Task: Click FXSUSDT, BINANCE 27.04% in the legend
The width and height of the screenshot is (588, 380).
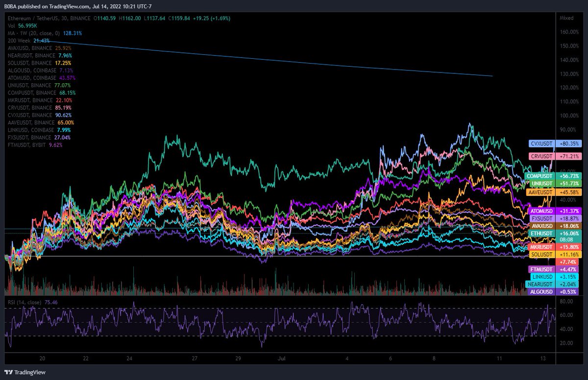Action: (40, 138)
